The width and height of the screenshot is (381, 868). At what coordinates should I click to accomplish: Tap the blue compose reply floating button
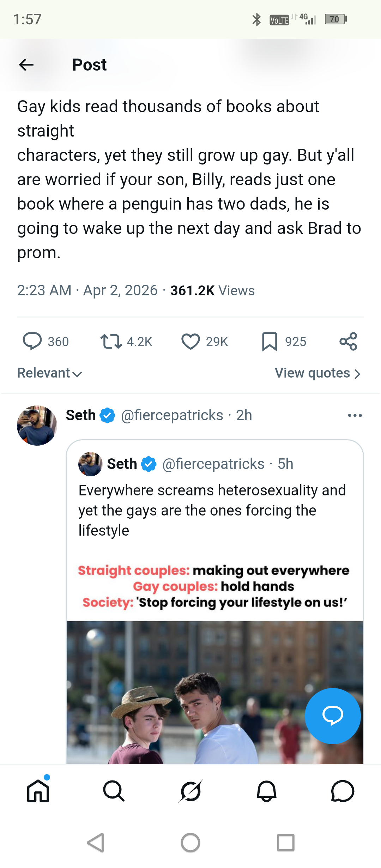pyautogui.click(x=333, y=716)
